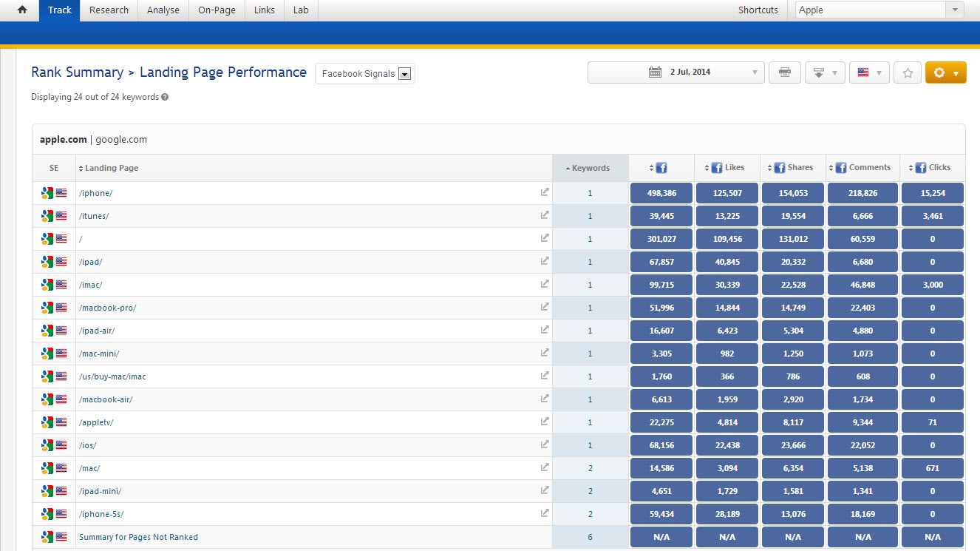Viewport: 980px width, 551px height.
Task: Open the 2 Jul, 2014 date picker
Action: (x=676, y=72)
